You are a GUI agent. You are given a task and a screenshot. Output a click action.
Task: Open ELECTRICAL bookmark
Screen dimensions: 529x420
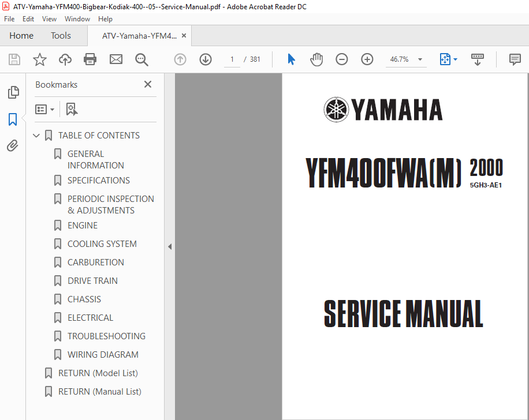pos(91,318)
